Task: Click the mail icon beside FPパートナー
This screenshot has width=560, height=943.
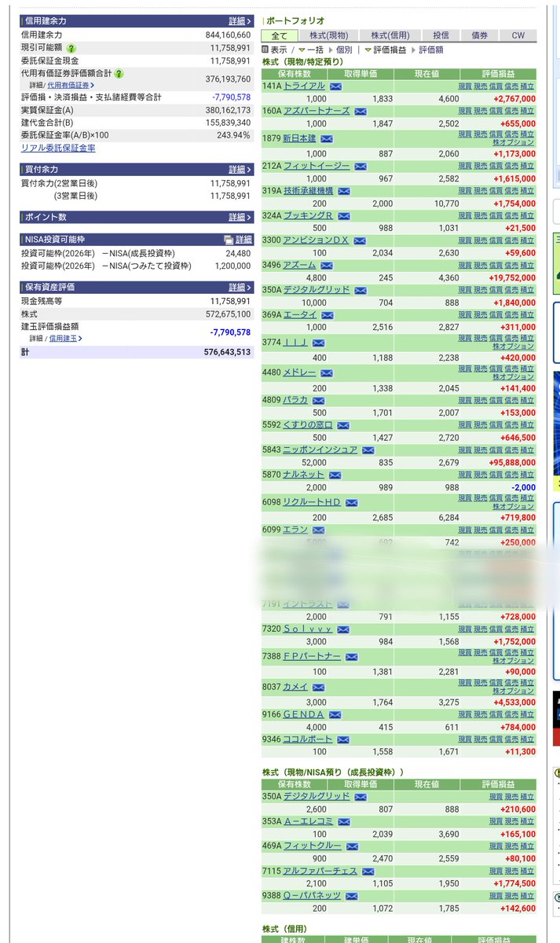Action: pyautogui.click(x=352, y=657)
